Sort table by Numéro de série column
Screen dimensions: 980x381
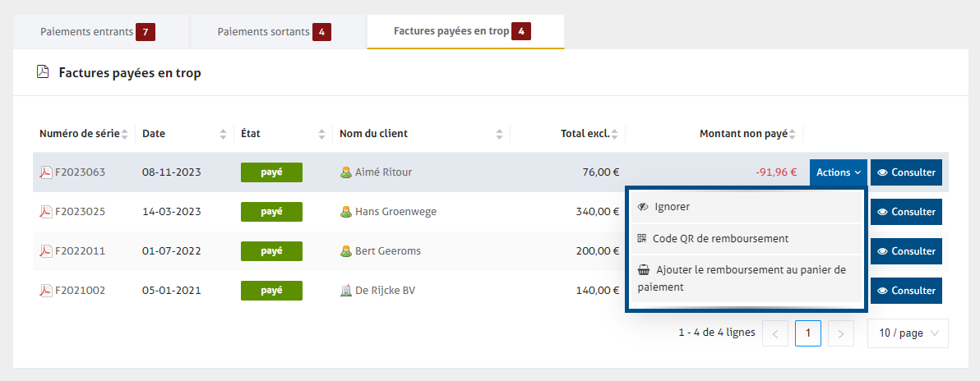coord(125,134)
